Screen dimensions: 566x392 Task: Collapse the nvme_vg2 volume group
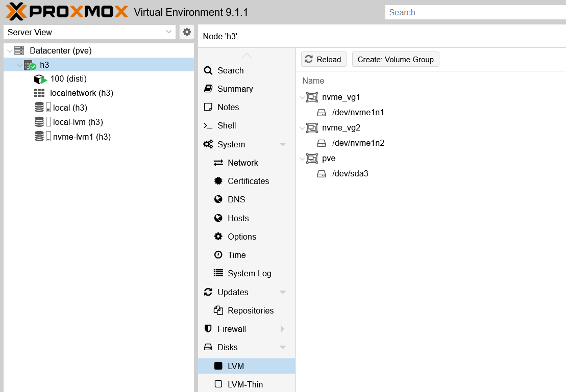click(x=303, y=128)
